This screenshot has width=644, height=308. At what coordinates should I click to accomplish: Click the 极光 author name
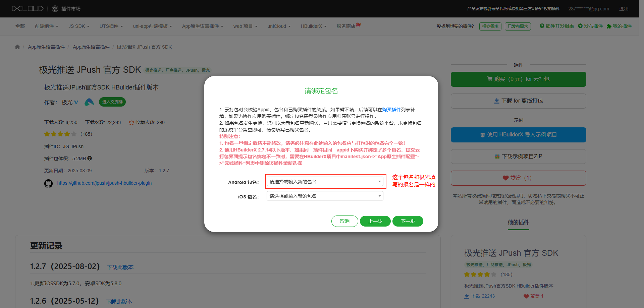click(x=67, y=102)
